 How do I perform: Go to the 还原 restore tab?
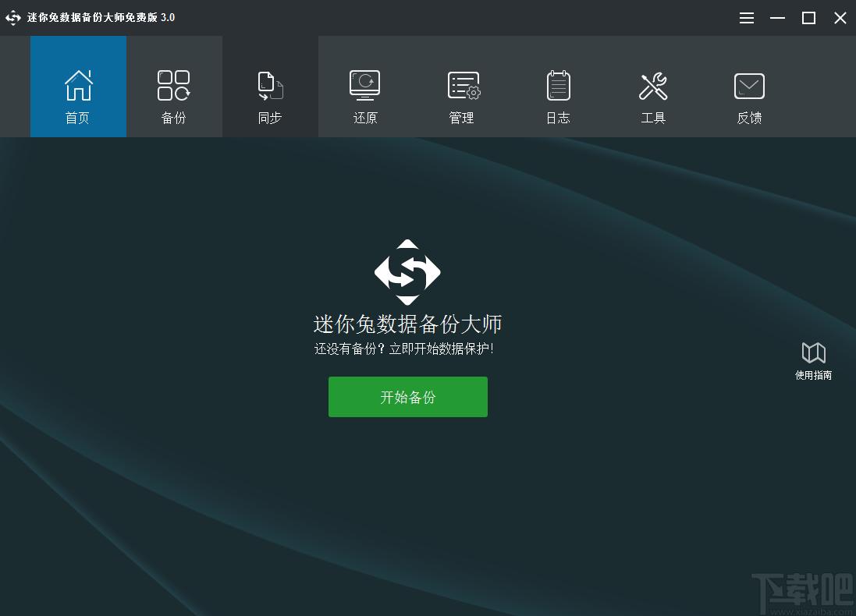point(365,87)
